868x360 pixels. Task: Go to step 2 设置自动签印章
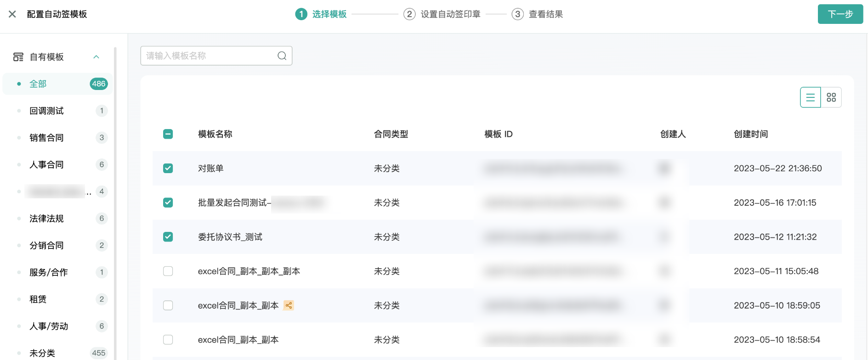pyautogui.click(x=442, y=14)
